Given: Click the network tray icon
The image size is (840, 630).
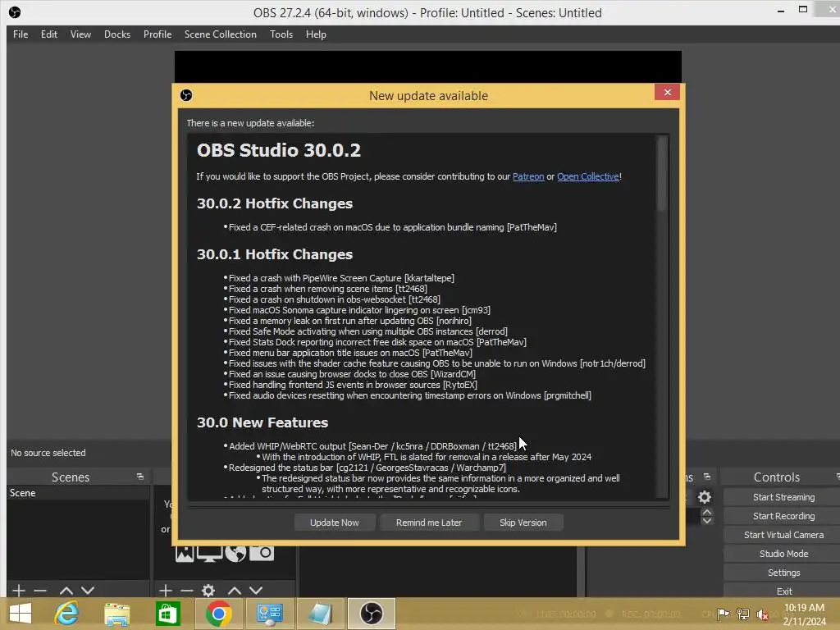Looking at the screenshot, I should click(x=743, y=614).
